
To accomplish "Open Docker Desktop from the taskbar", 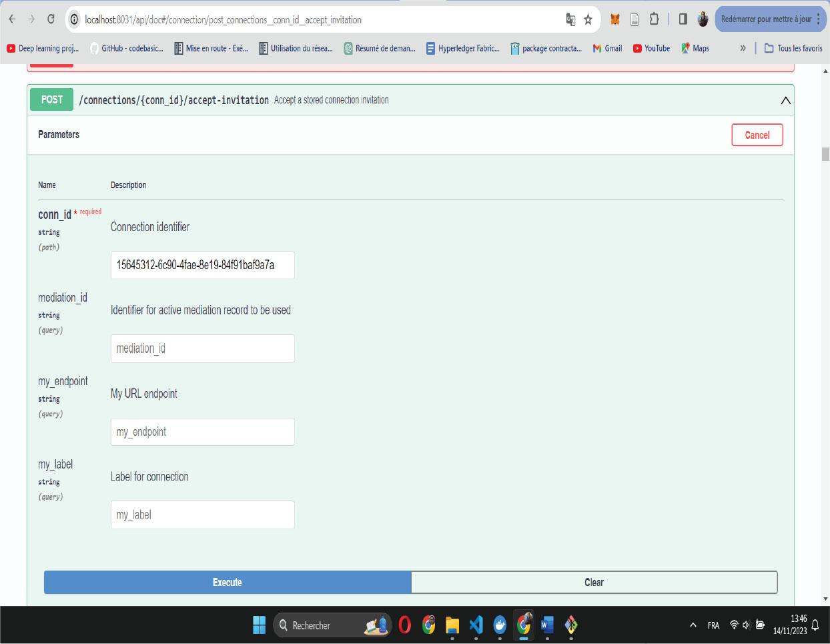I will (x=499, y=625).
